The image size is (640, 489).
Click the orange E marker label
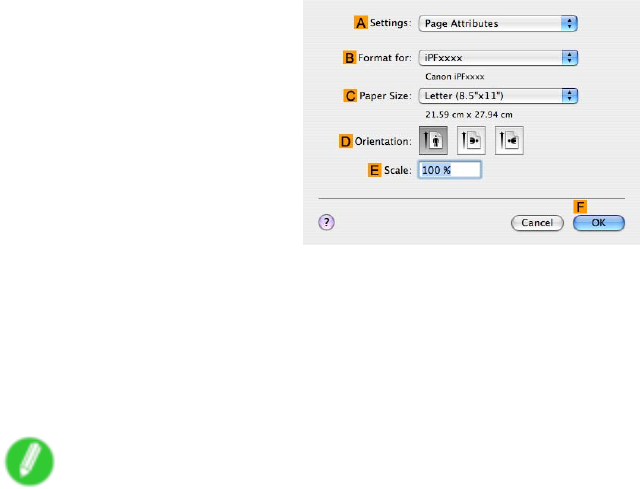coord(374,170)
